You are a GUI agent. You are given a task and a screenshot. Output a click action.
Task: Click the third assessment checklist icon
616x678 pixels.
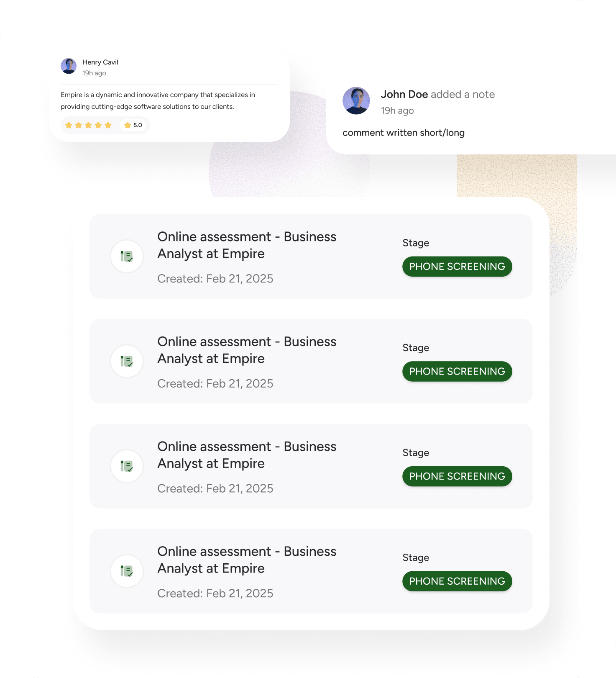pos(127,466)
